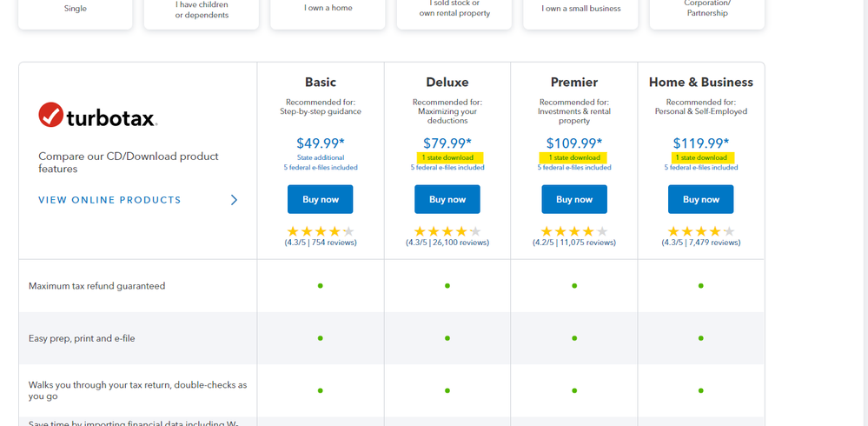Click the Deluxe column heading
The image size is (868, 426).
(447, 82)
